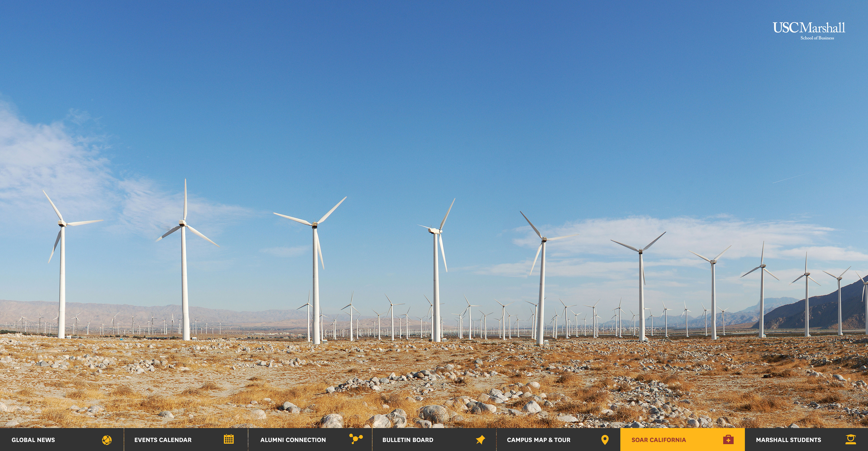Select the Alumni Connection label
The height and width of the screenshot is (451, 868).
click(293, 440)
